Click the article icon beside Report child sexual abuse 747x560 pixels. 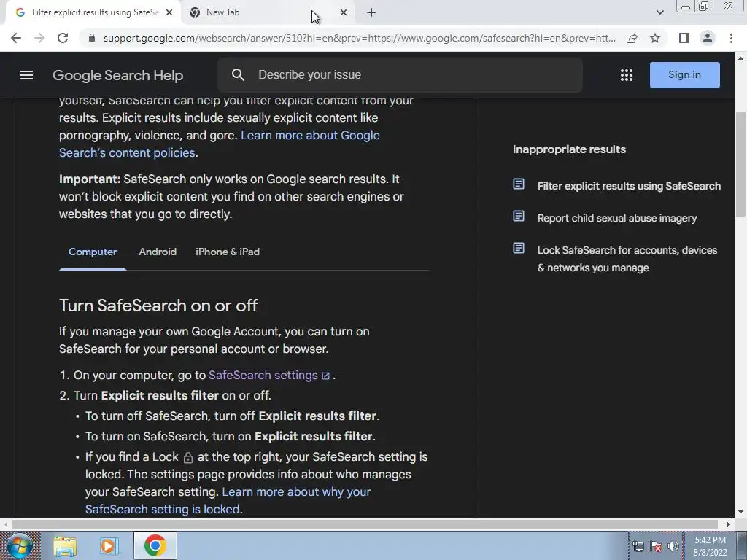click(x=519, y=216)
